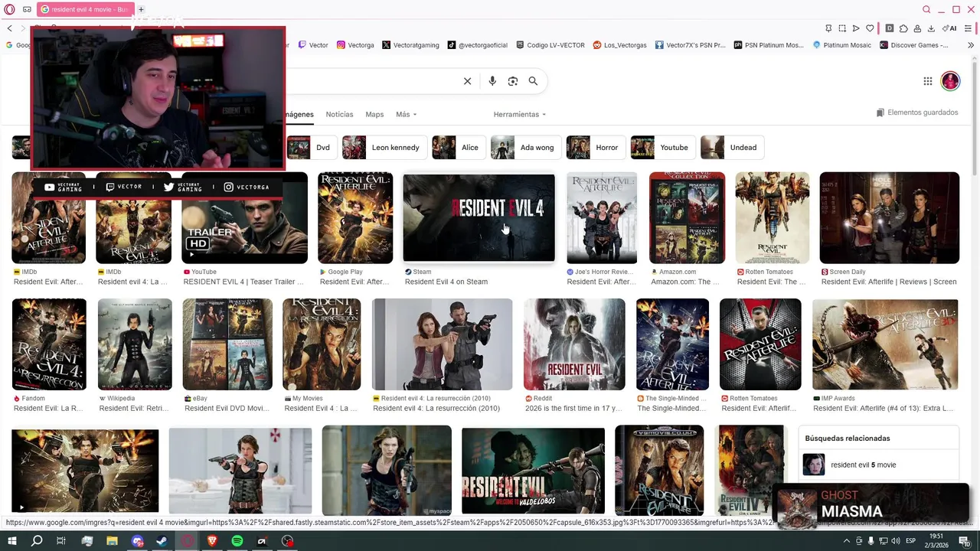Open Amazon.com collection image result

coord(687,218)
